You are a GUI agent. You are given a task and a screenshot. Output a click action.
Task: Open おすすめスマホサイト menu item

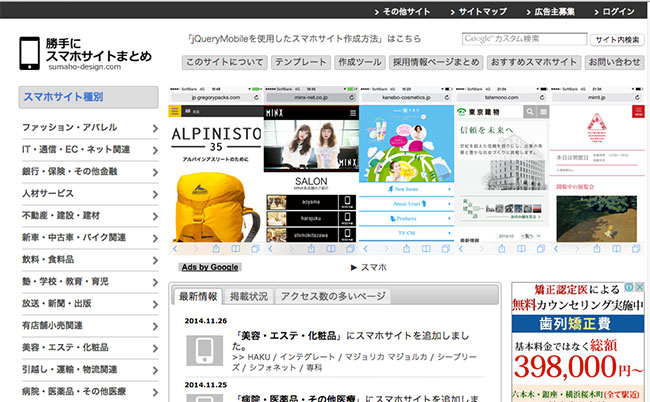pyautogui.click(x=534, y=63)
